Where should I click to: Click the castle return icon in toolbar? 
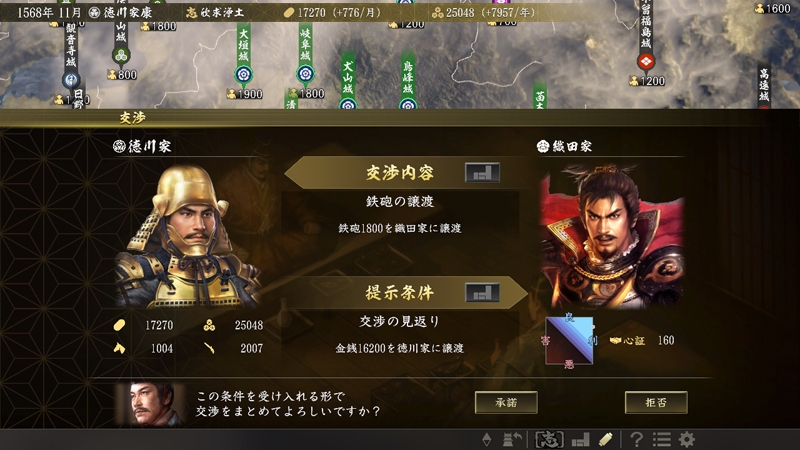[x=512, y=439]
